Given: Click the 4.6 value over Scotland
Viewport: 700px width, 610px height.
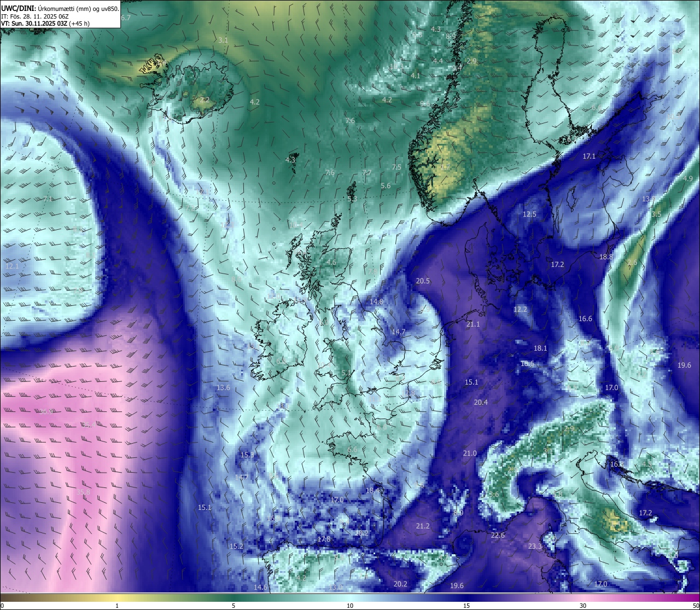Looking at the screenshot, I should point(331,263).
